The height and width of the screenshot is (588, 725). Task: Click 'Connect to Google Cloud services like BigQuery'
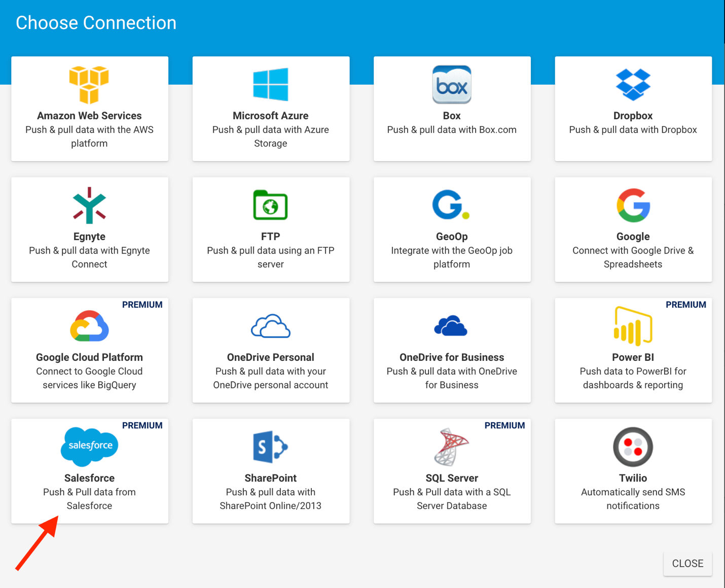point(89,378)
